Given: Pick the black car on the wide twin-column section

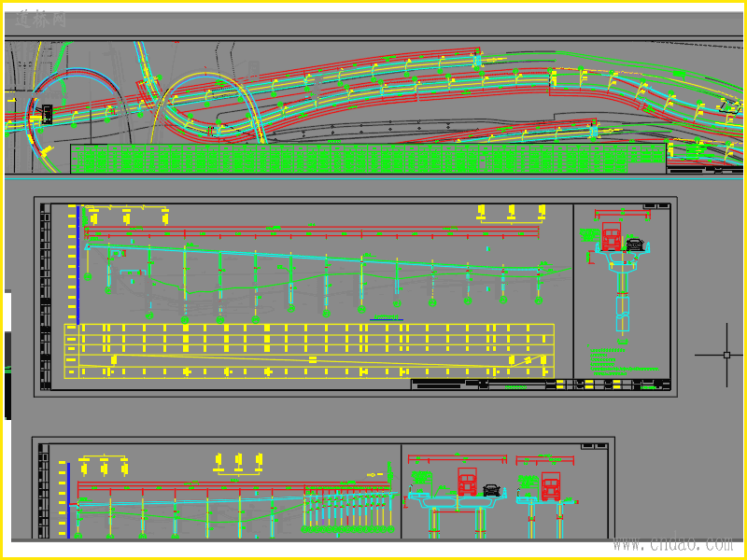Looking at the screenshot, I should [491, 490].
